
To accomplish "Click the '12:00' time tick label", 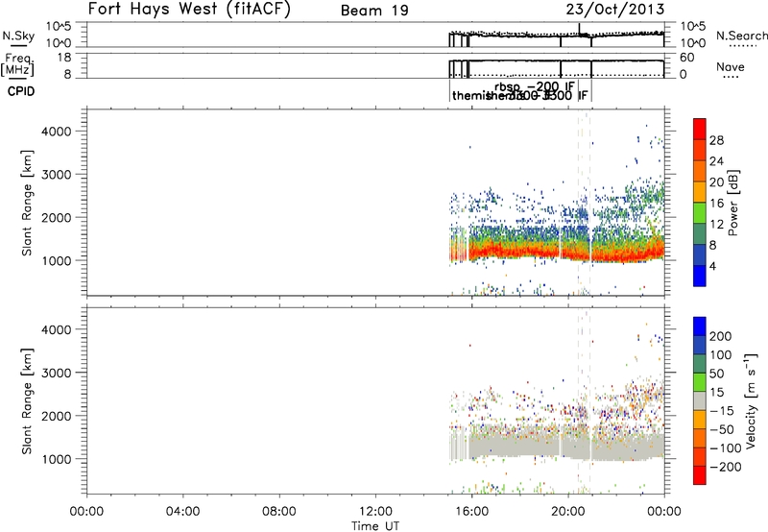I will pos(375,512).
